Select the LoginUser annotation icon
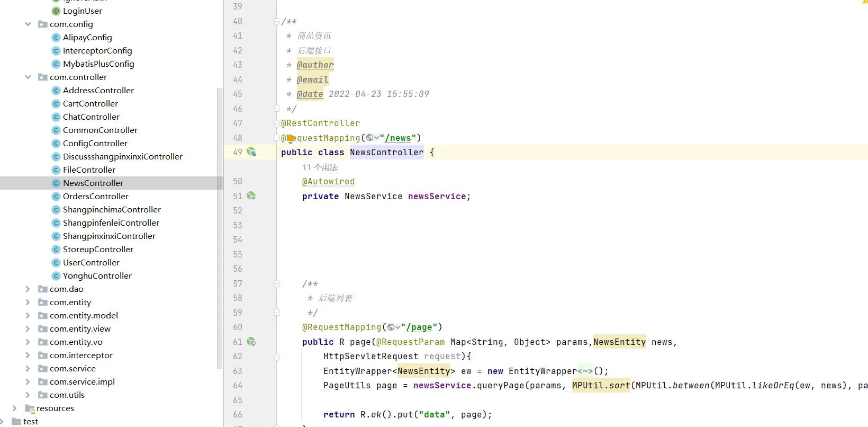 click(56, 11)
